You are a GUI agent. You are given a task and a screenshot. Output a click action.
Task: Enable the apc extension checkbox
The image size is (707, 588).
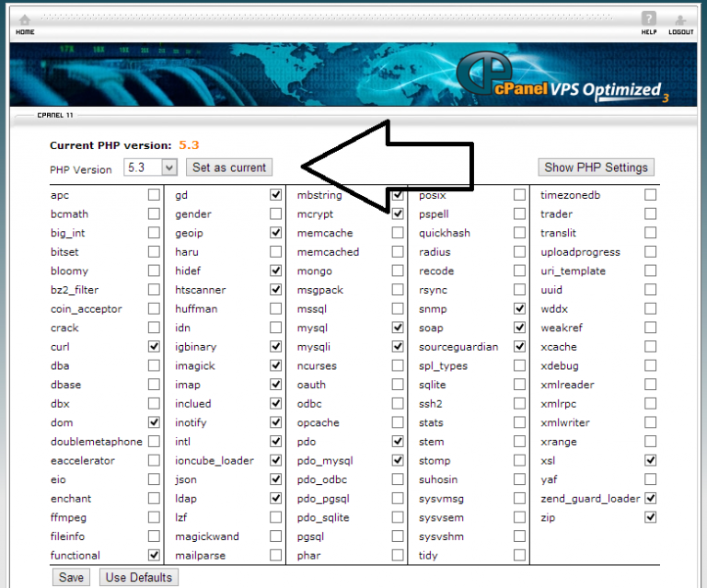point(154,195)
